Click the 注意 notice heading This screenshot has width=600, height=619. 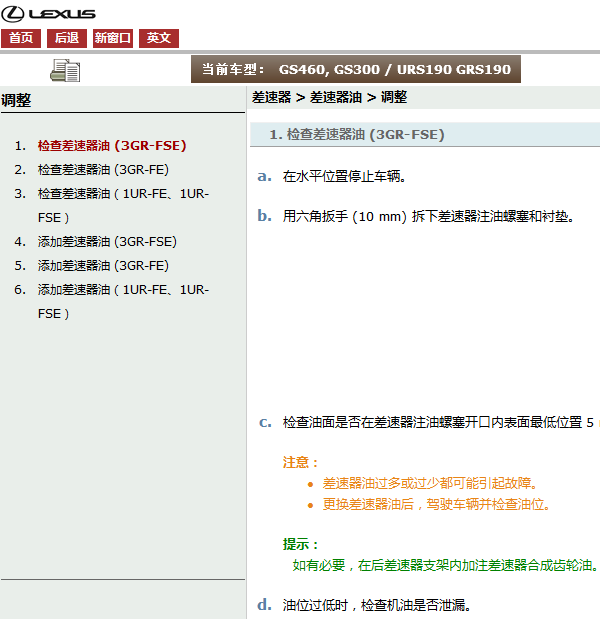(x=300, y=462)
